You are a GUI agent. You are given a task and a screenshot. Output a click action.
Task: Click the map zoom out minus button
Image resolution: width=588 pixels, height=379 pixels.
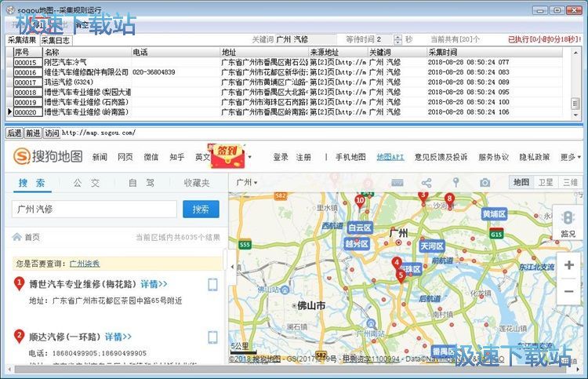click(568, 291)
